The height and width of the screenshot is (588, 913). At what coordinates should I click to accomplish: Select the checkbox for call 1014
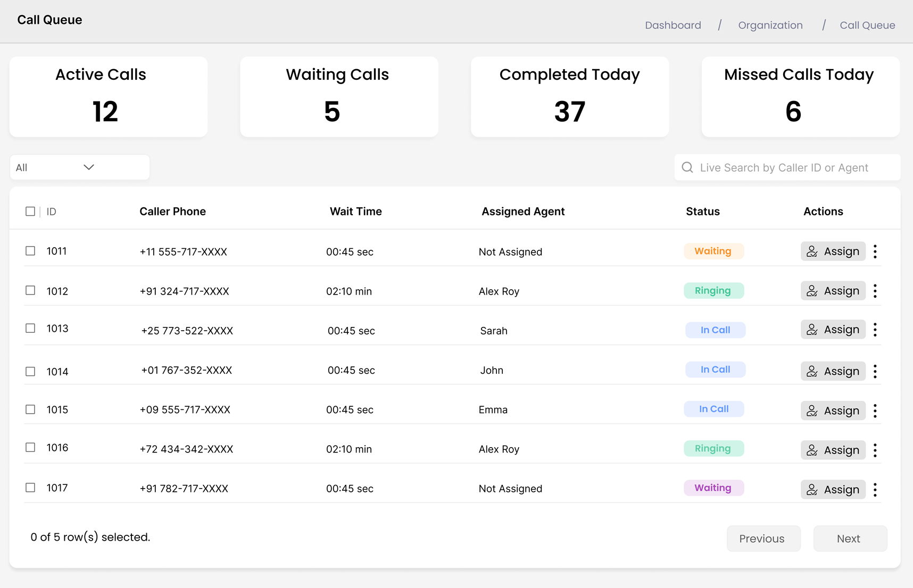pos(30,371)
